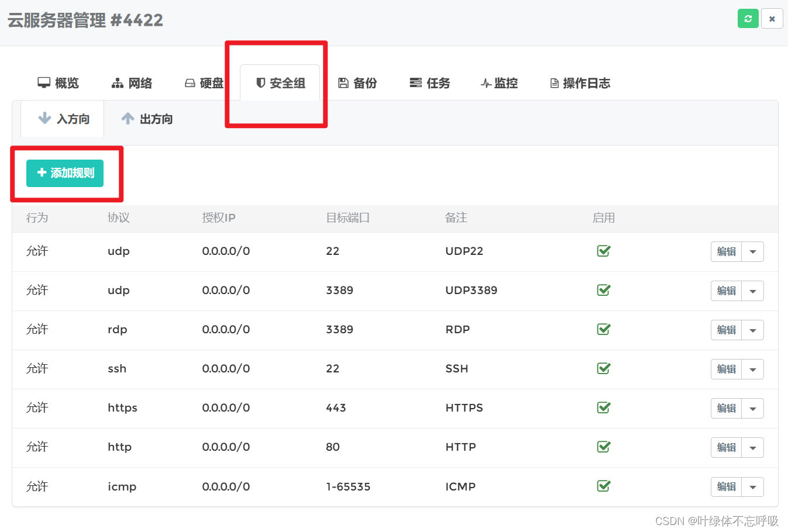This screenshot has height=532, width=788.
Task: Open the 操作日志 operation log tab
Action: tap(580, 83)
